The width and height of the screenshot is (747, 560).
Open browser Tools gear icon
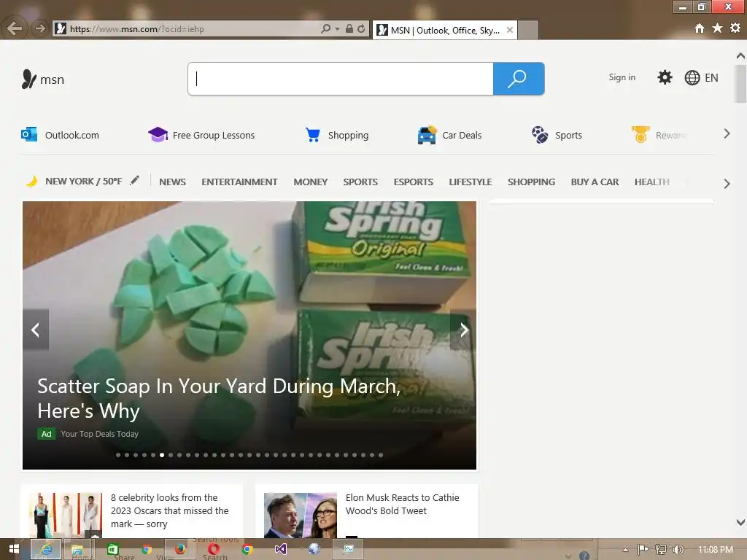tap(735, 28)
